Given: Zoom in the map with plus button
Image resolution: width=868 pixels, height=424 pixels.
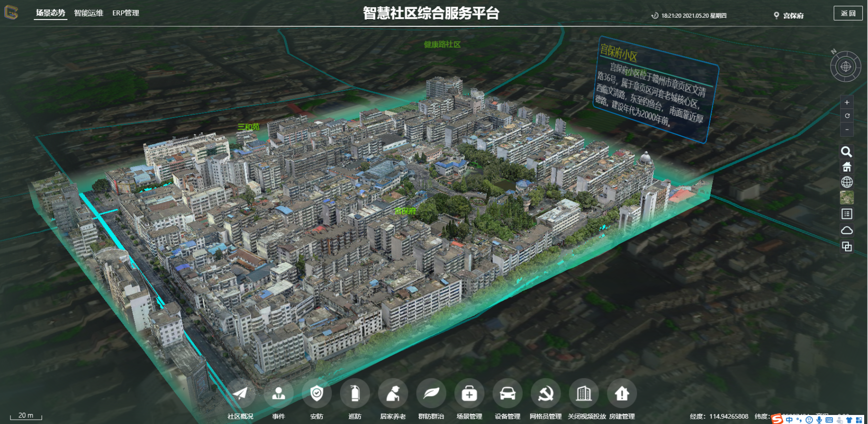Looking at the screenshot, I should pos(847,102).
